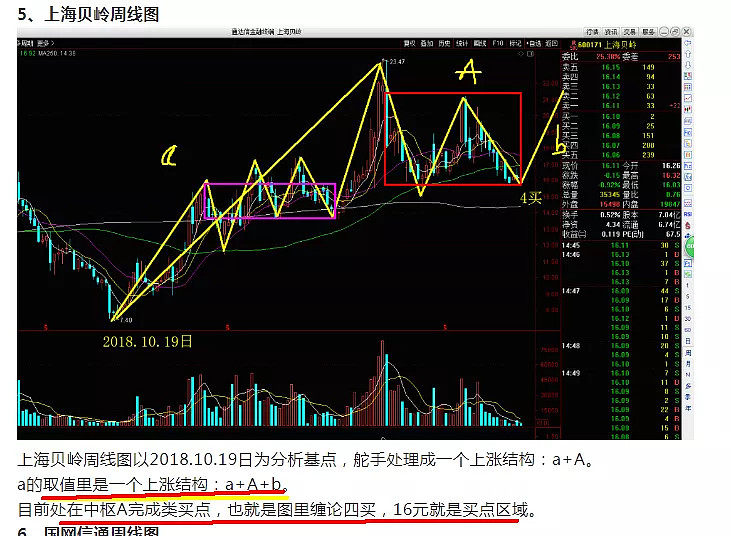
Task: Click the 叠加 overlay toolbar button
Action: 427,43
